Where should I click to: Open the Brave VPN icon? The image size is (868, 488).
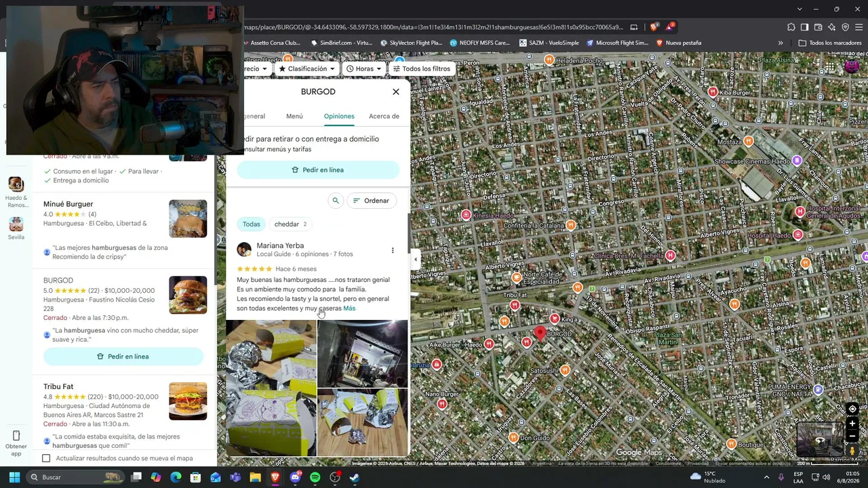(x=846, y=27)
